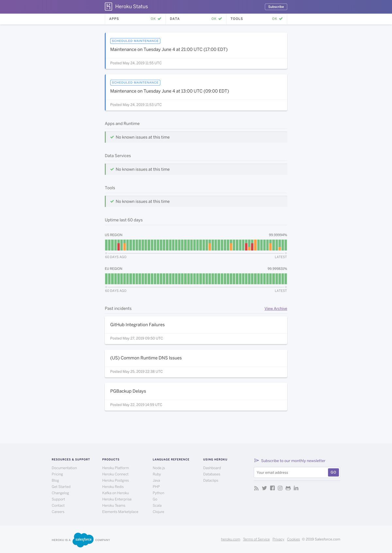Screen dimensions: 392x553
Task: Click the EU region uptime slider track
Action: (x=196, y=287)
